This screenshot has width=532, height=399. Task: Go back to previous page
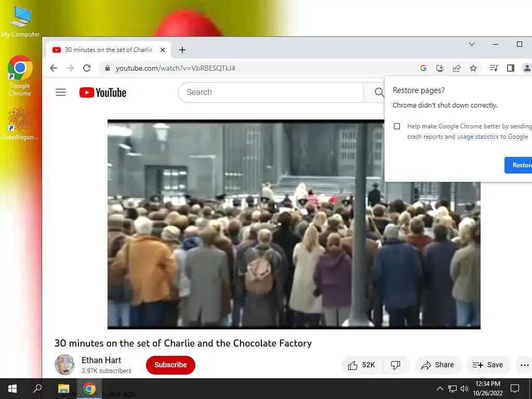[x=54, y=68]
